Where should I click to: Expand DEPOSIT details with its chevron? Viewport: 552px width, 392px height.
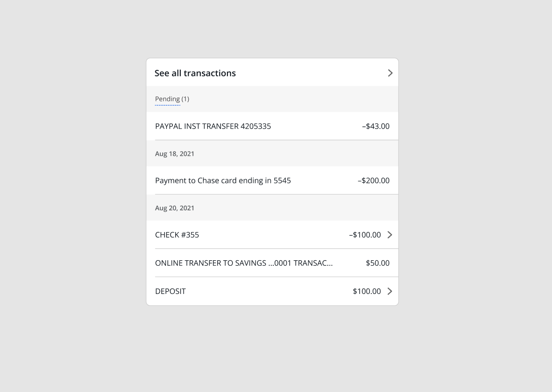(x=390, y=291)
